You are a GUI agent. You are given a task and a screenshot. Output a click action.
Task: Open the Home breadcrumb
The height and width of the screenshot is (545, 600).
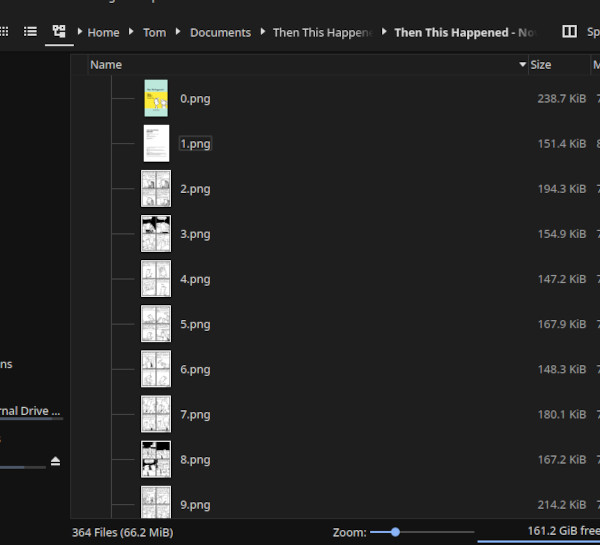[103, 33]
